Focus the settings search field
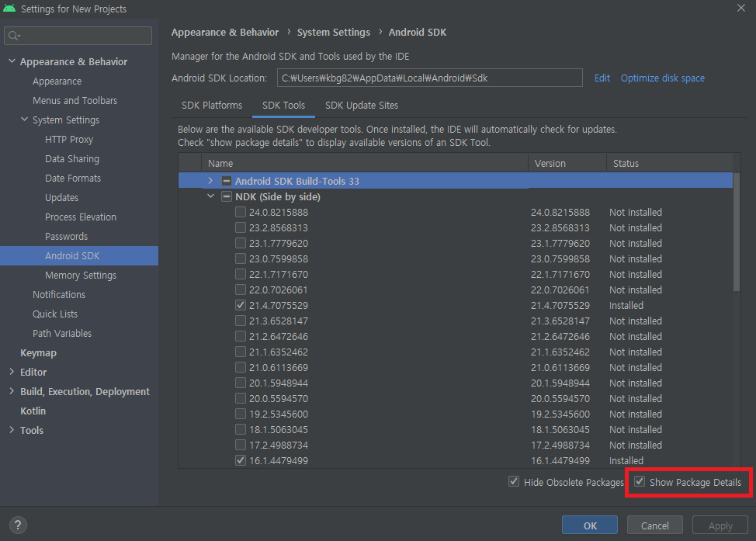756x541 pixels. coord(78,36)
